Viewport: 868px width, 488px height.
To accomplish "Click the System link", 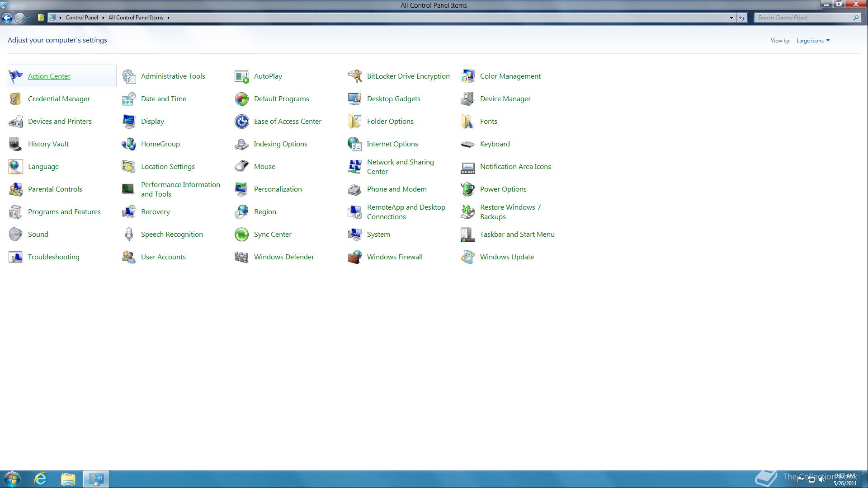I will (x=378, y=234).
